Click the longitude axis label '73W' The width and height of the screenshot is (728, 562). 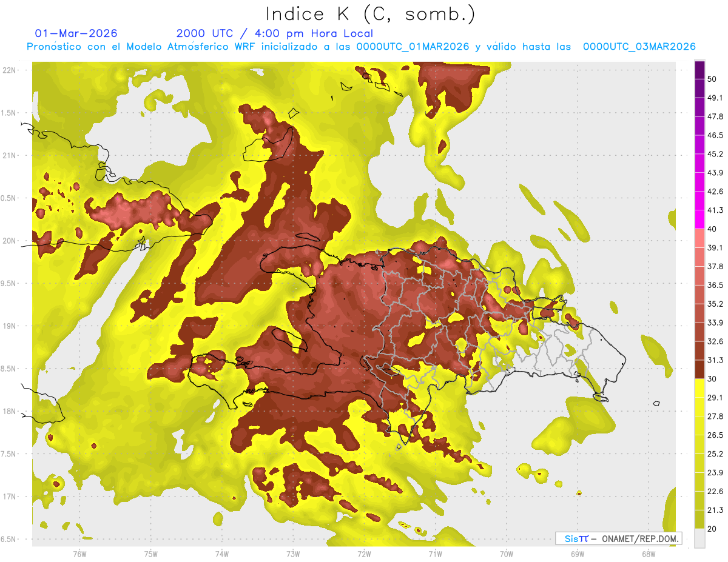click(293, 554)
